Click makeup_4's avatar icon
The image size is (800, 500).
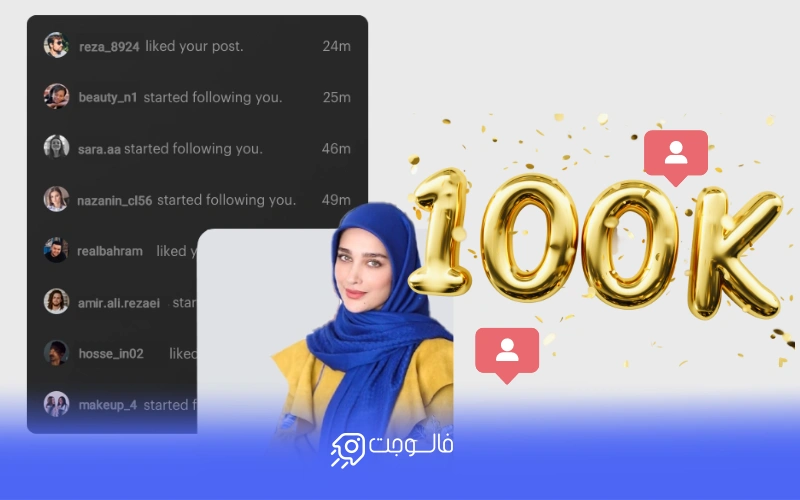[x=56, y=404]
